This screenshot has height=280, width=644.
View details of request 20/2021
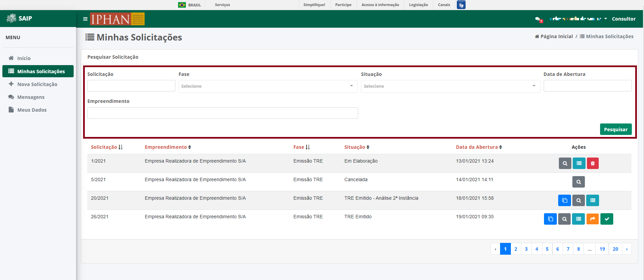point(578,200)
